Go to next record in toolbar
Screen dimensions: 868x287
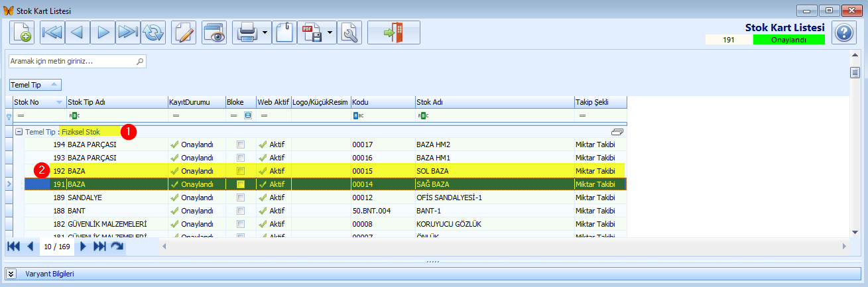[x=103, y=32]
